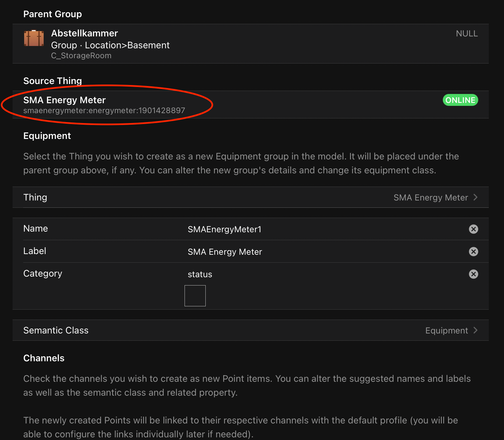This screenshot has width=504, height=440.
Task: Open the Equipment semantic class picker
Action: (x=446, y=330)
